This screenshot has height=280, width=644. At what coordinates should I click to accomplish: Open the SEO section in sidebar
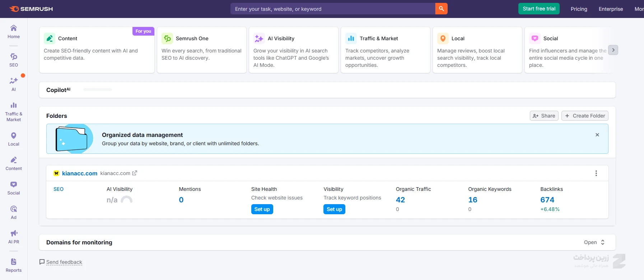pos(14,60)
